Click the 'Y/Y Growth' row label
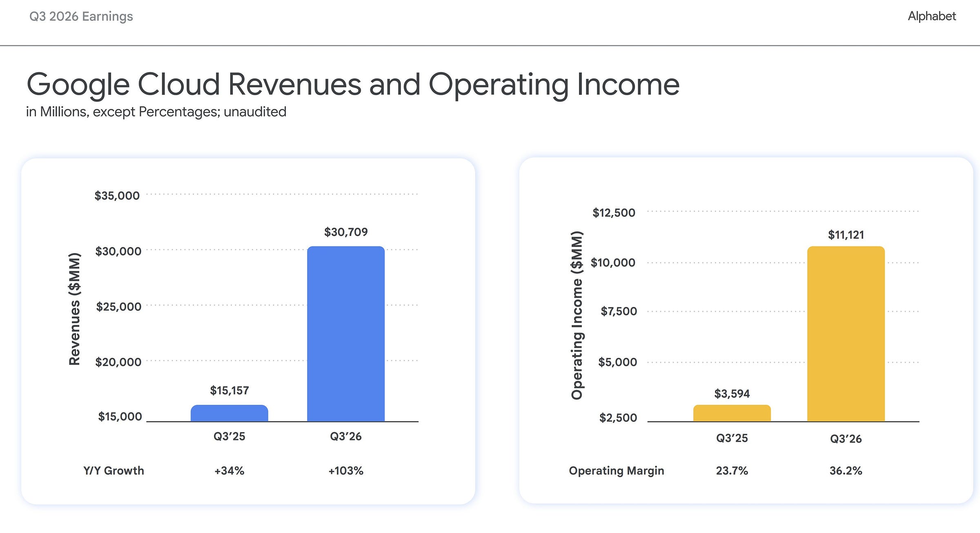Image resolution: width=980 pixels, height=533 pixels. click(114, 471)
